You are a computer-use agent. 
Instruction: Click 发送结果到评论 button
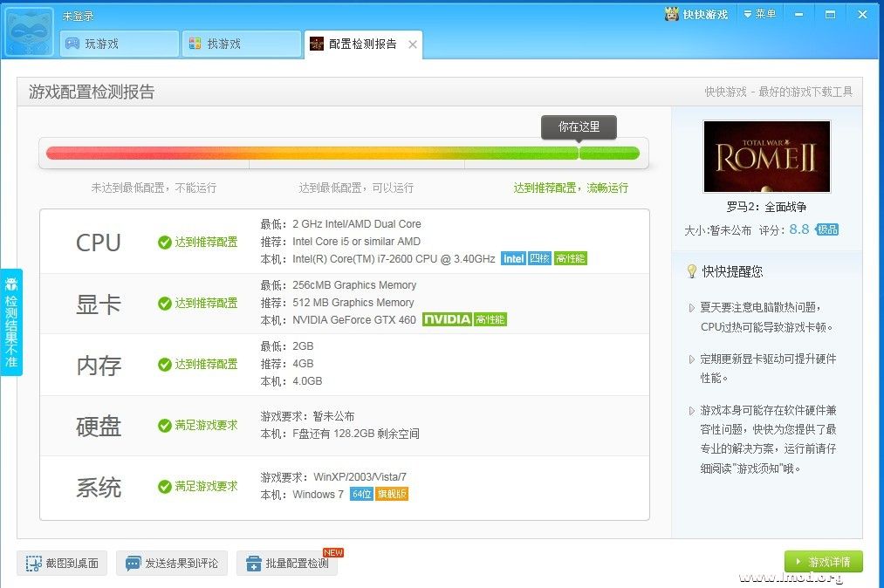(171, 564)
